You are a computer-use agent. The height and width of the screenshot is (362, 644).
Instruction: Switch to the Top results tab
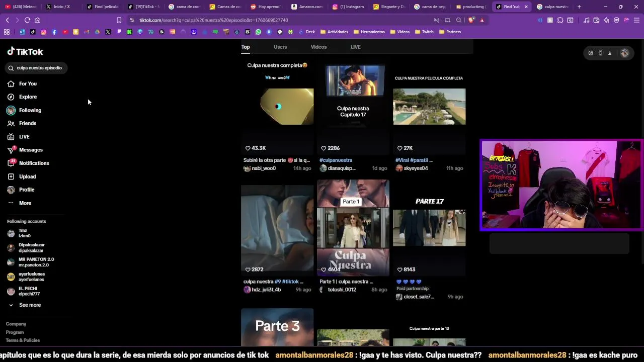[x=246, y=47]
